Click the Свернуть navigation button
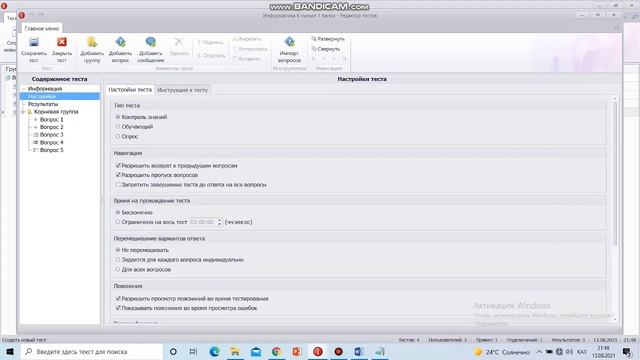Screen dimensions: 640x360 (326, 49)
